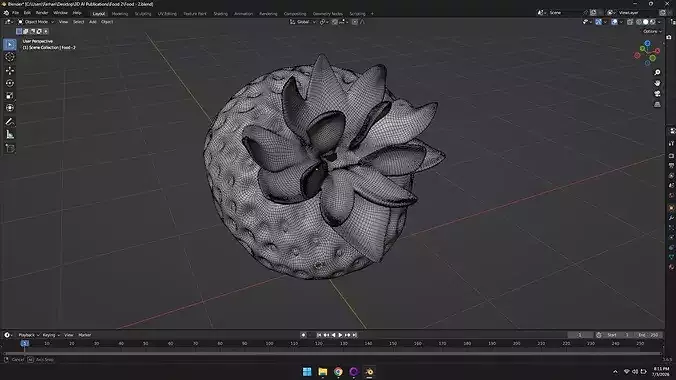
Task: Open the Global transform orientation dropdown
Action: click(x=303, y=22)
